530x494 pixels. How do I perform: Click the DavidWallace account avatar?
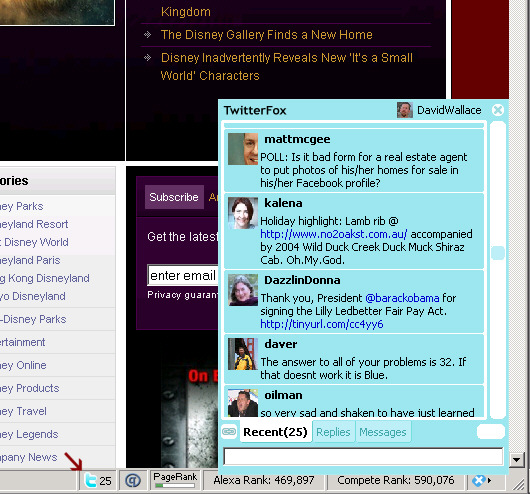(x=405, y=110)
